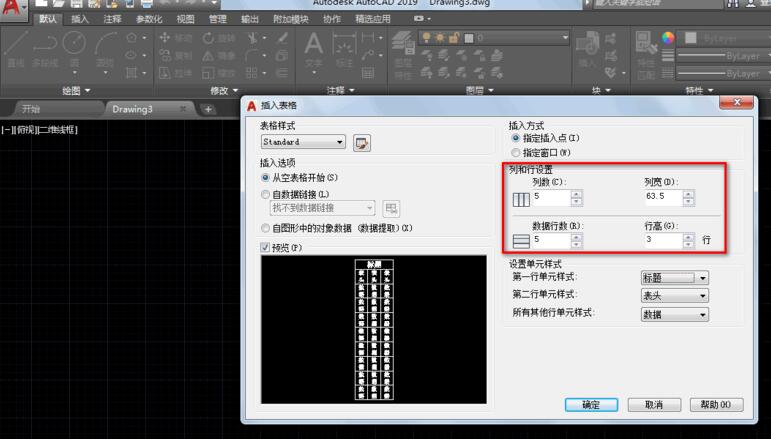Launch the table style dialog icon beside Standard
This screenshot has width=771, height=439.
point(362,143)
